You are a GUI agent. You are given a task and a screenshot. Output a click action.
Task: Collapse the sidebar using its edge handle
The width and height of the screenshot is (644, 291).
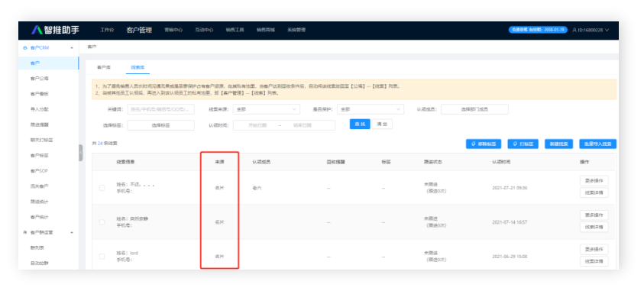[81, 153]
